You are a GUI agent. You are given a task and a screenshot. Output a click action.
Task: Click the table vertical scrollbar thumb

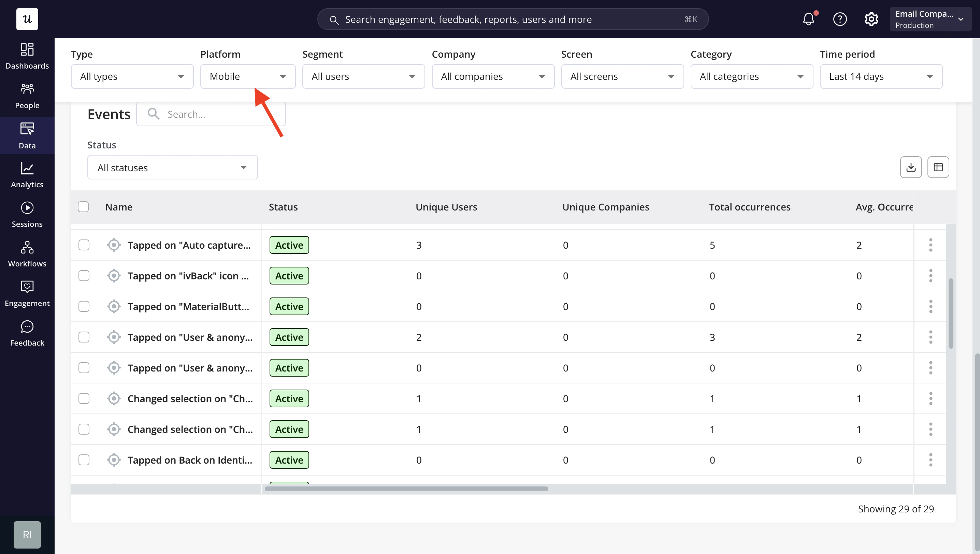tap(950, 313)
